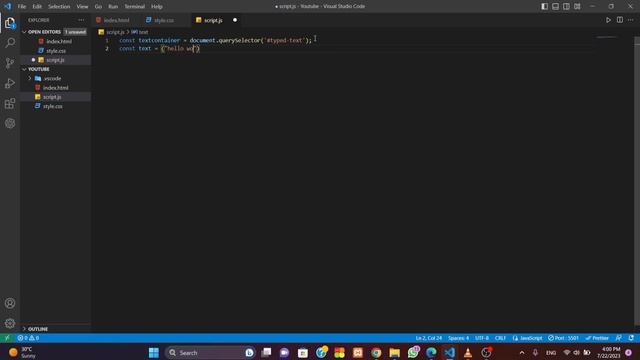The width and height of the screenshot is (640, 360).
Task: Select style.css under Open Editors
Action: pos(56,51)
